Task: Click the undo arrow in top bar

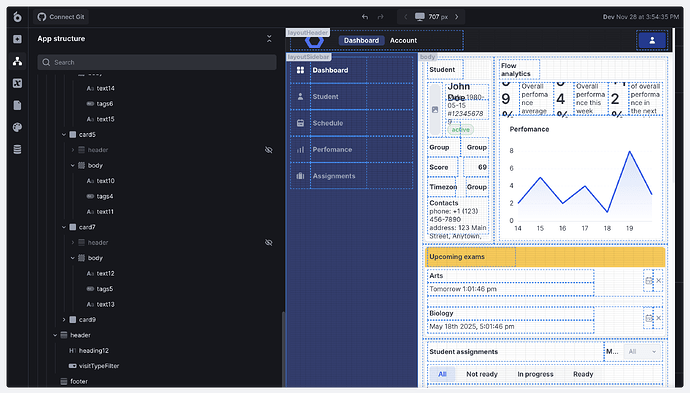Action: (x=365, y=17)
